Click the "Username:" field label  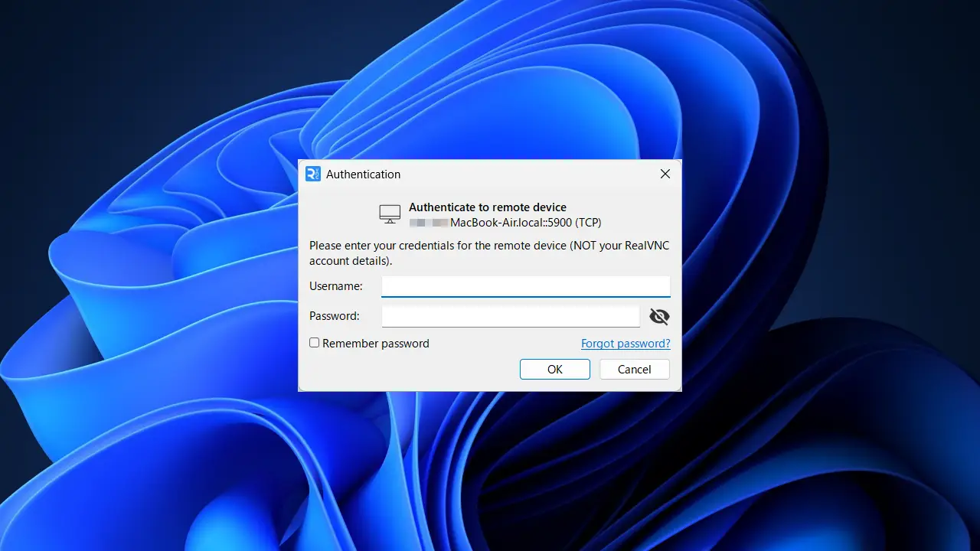tap(335, 286)
